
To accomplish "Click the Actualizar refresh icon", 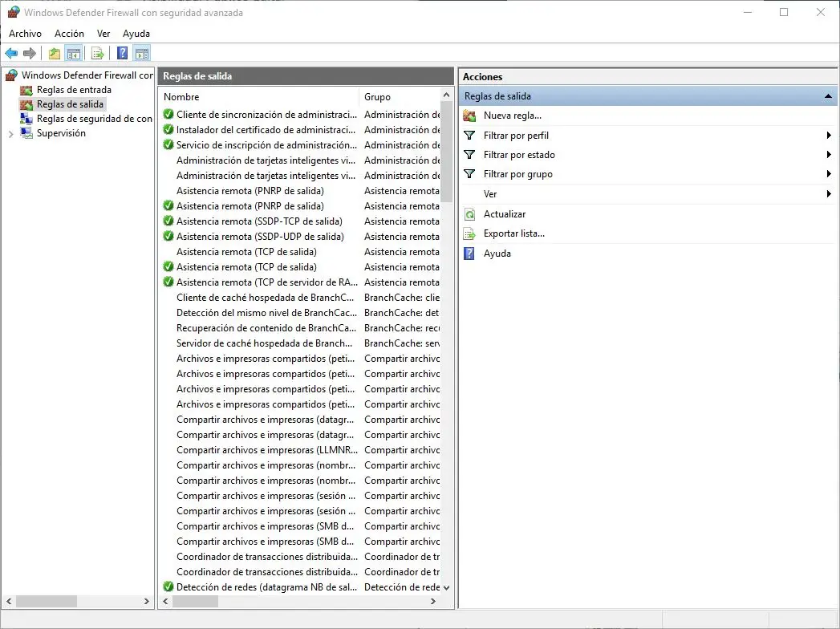I will [470, 214].
